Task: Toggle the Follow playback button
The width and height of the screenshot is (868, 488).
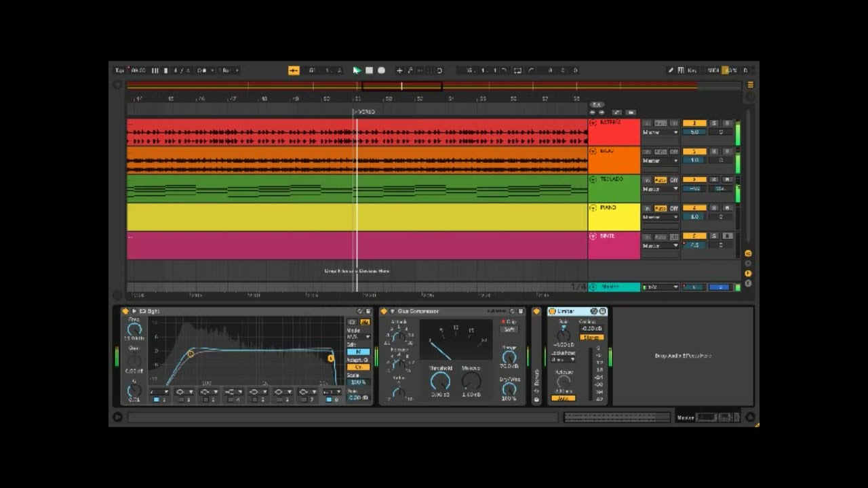Action: tap(294, 70)
